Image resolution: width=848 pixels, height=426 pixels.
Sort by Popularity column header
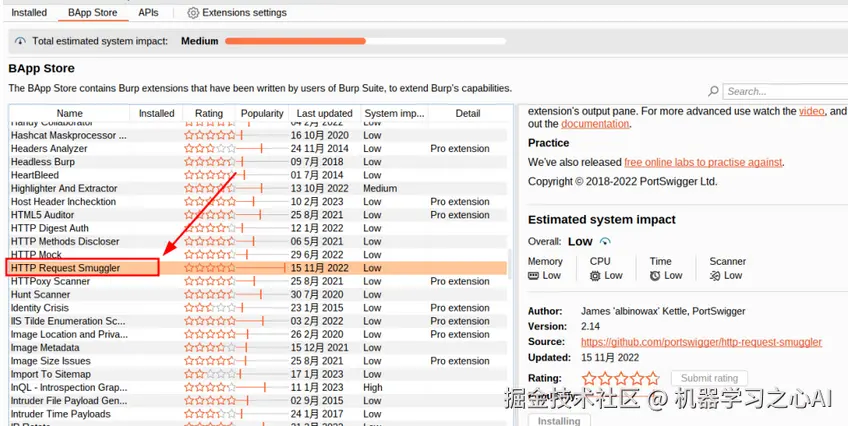[x=262, y=114]
